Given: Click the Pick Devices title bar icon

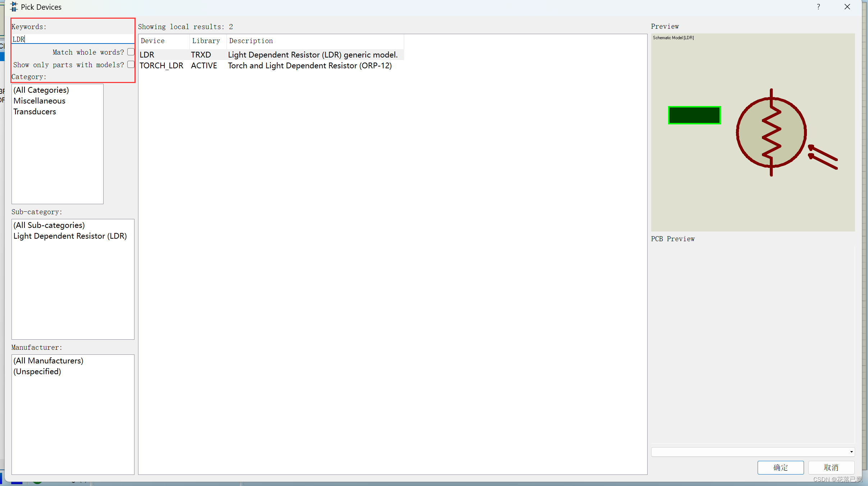Looking at the screenshot, I should pyautogui.click(x=14, y=7).
